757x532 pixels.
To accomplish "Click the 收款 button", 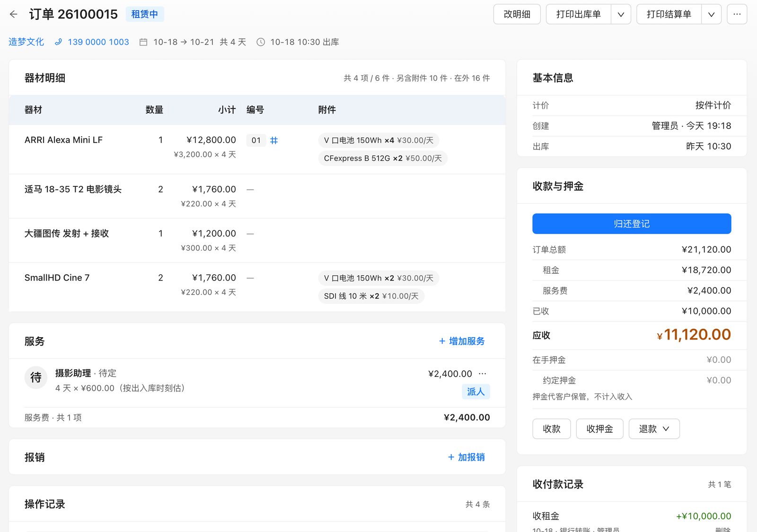I will (x=552, y=429).
